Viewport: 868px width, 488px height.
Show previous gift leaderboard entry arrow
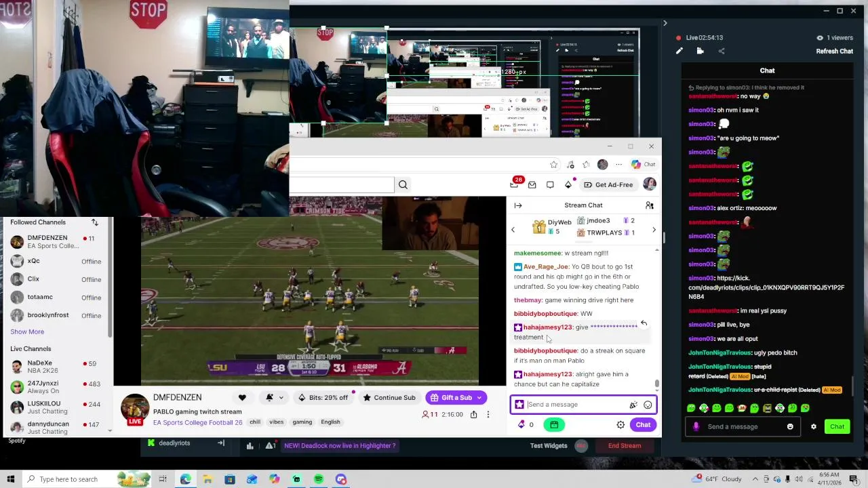513,230
